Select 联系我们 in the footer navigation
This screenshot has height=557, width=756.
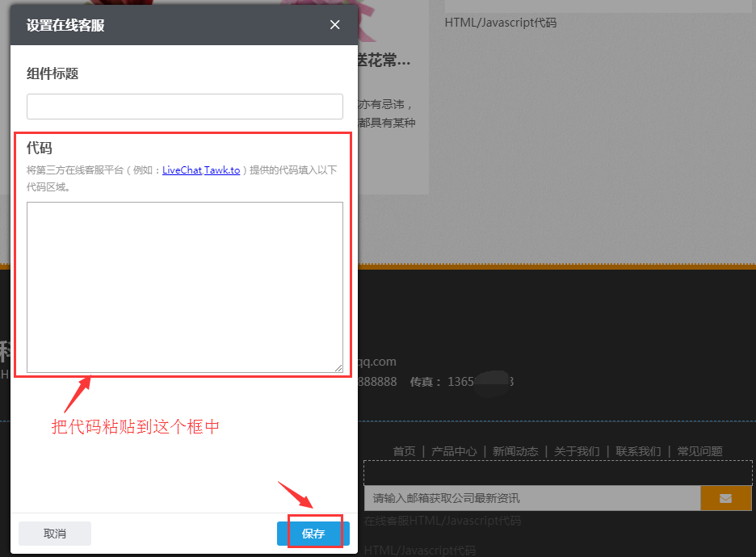click(638, 451)
